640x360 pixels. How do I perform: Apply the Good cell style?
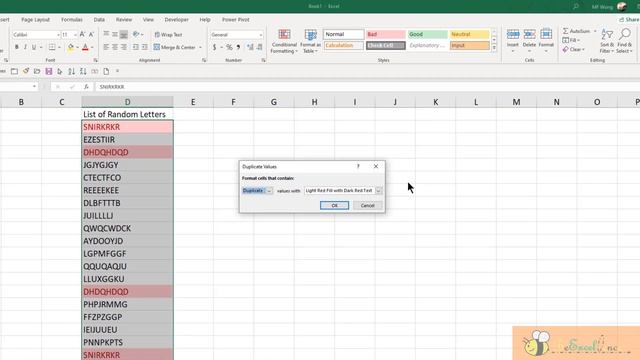click(427, 34)
